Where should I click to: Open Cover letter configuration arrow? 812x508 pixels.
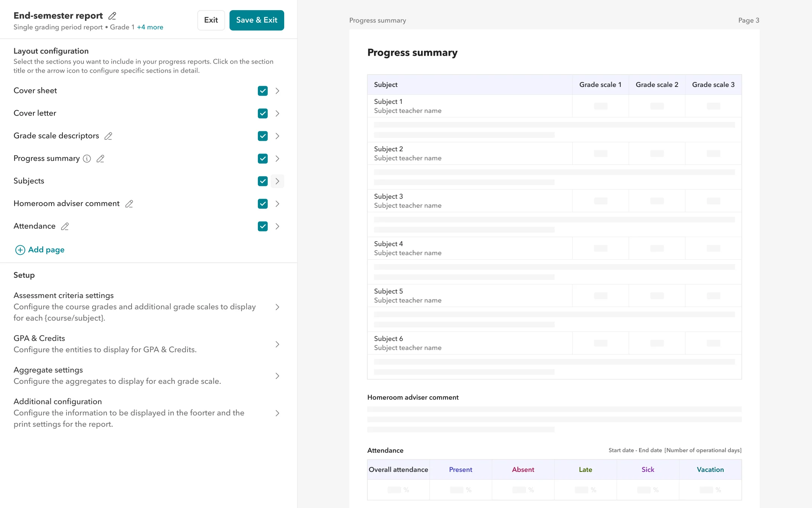[277, 113]
